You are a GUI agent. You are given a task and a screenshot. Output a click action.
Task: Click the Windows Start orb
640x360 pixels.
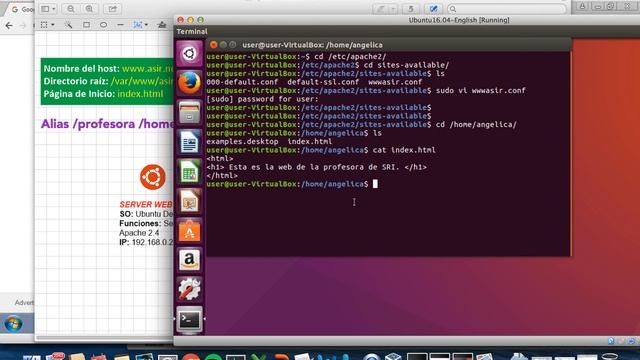coord(13,324)
